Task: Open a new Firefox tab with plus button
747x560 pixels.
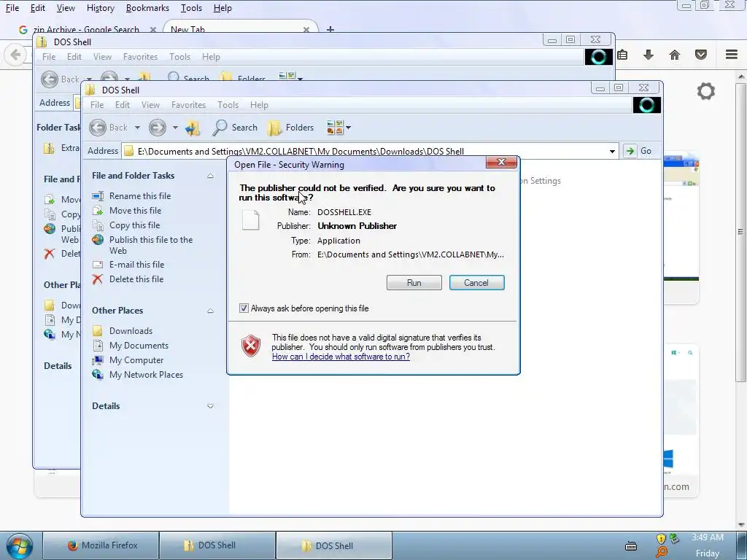Action: pos(330,29)
